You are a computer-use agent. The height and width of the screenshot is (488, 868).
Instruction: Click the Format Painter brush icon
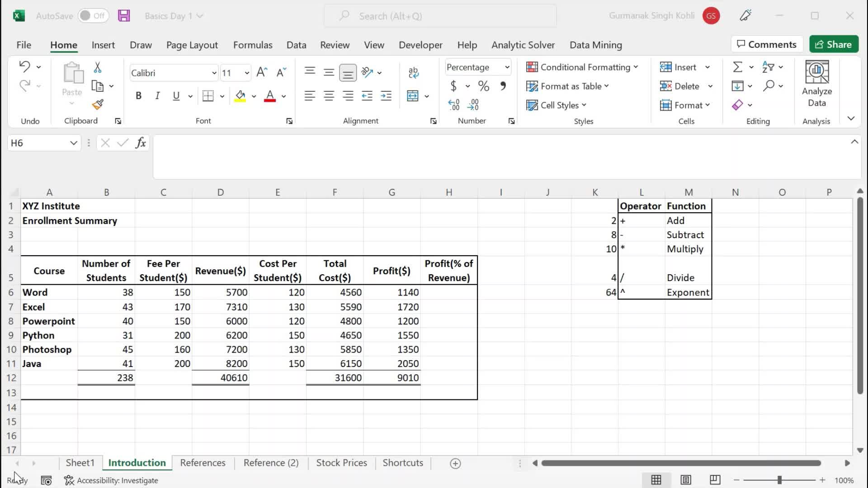[98, 105]
